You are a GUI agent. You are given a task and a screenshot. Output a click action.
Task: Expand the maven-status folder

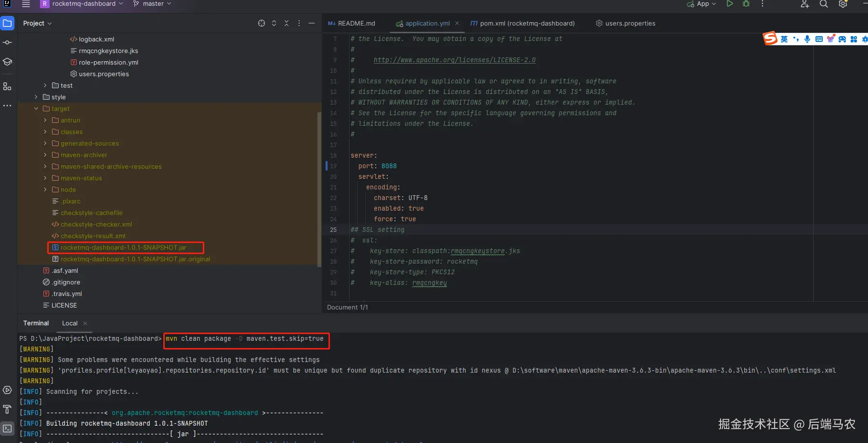[45, 178]
